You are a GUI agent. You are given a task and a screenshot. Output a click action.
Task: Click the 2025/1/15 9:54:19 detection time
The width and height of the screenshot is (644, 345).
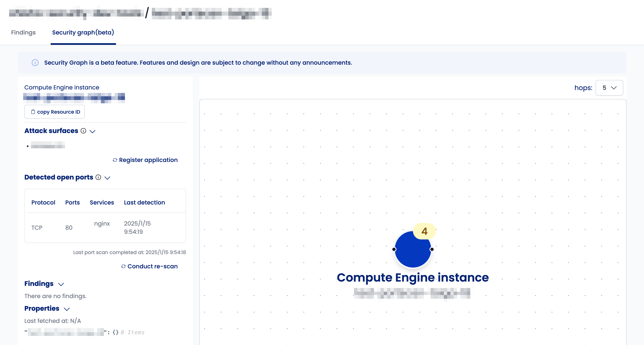click(x=138, y=228)
